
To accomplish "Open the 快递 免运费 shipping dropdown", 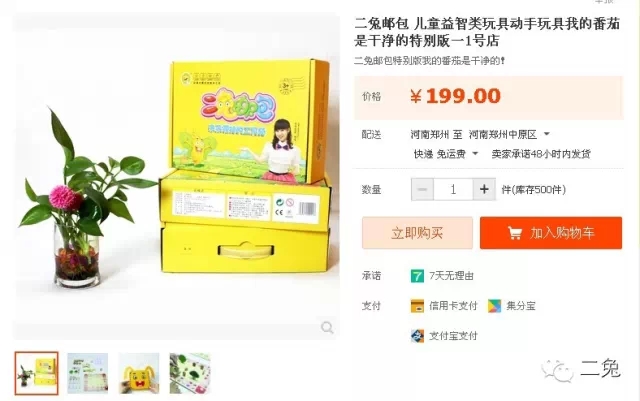I will 475,154.
